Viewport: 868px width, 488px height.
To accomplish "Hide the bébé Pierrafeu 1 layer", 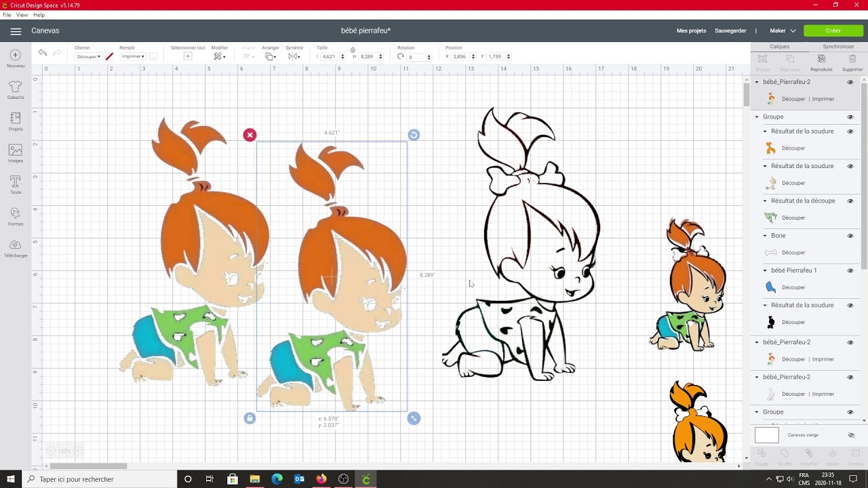I will pyautogui.click(x=850, y=270).
